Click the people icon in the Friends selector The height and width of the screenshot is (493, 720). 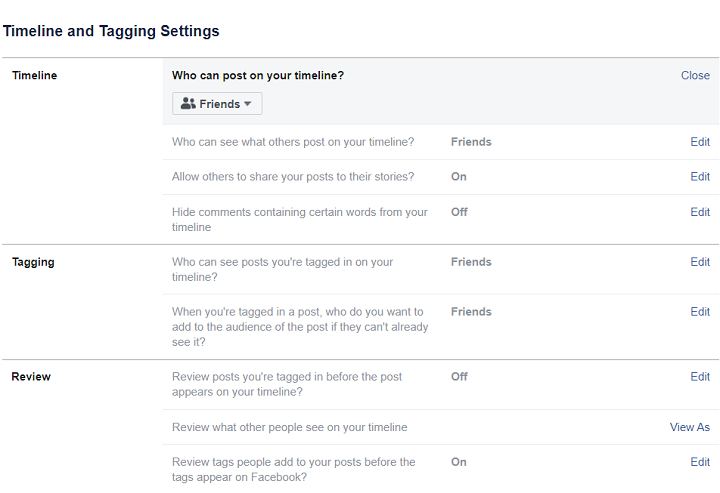point(188,104)
